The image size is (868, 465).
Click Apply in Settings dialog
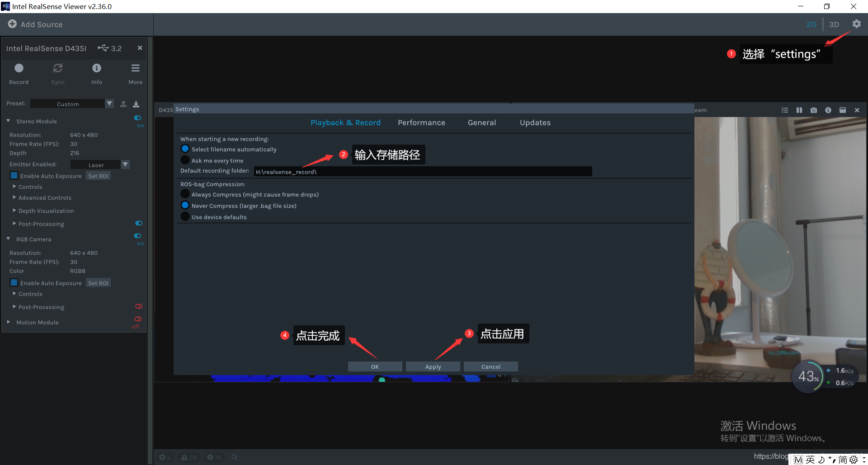click(433, 366)
